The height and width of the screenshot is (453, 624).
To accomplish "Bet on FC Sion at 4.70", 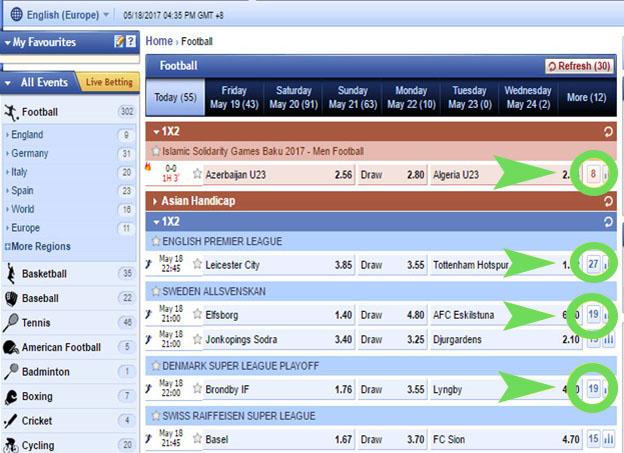I will (x=505, y=439).
